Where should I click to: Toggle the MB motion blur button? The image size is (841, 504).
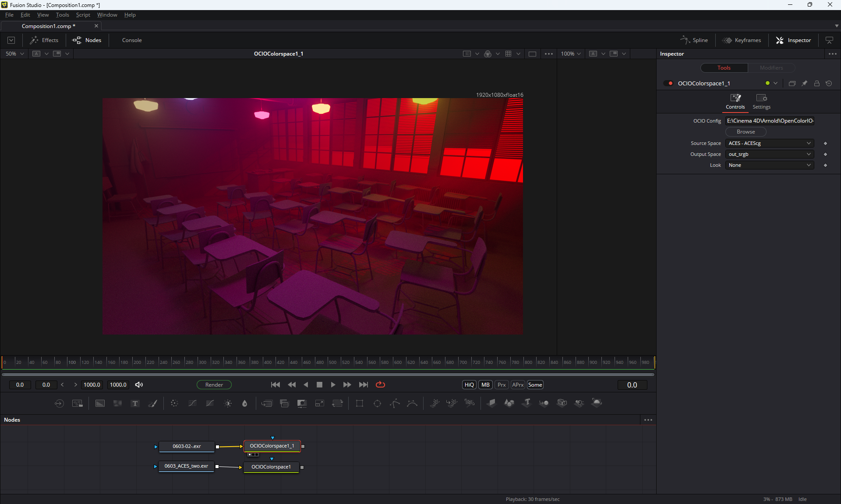point(485,384)
